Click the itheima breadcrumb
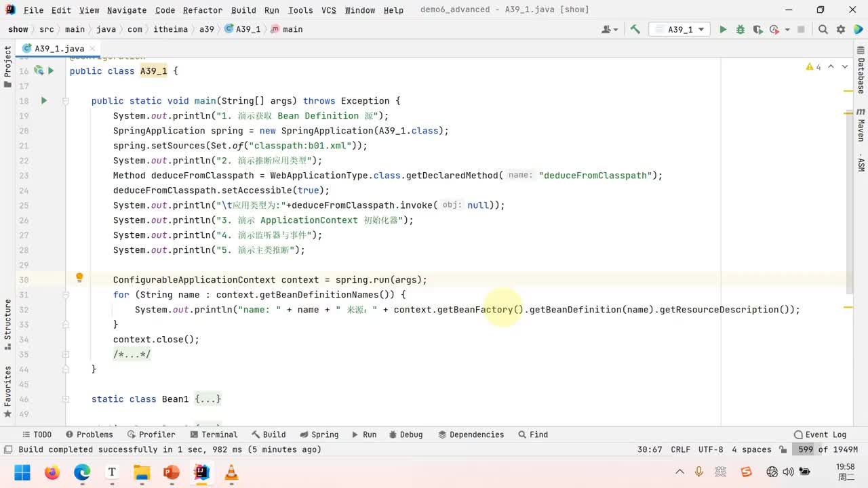Screen dimensions: 868x488 pyautogui.click(x=170, y=29)
